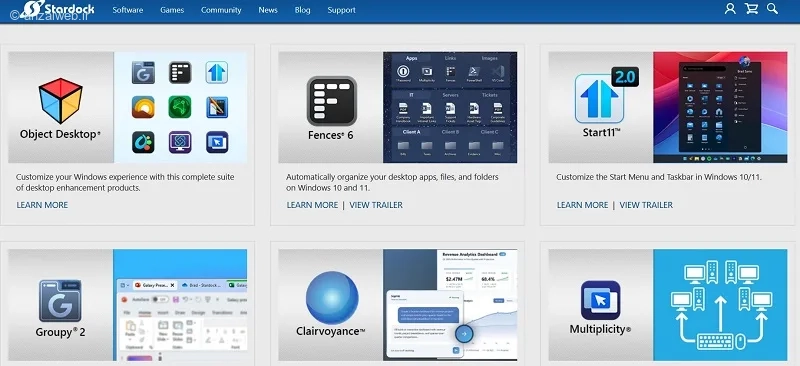This screenshot has height=366, width=800.
Task: Click the search magnifier icon
Action: (772, 9)
